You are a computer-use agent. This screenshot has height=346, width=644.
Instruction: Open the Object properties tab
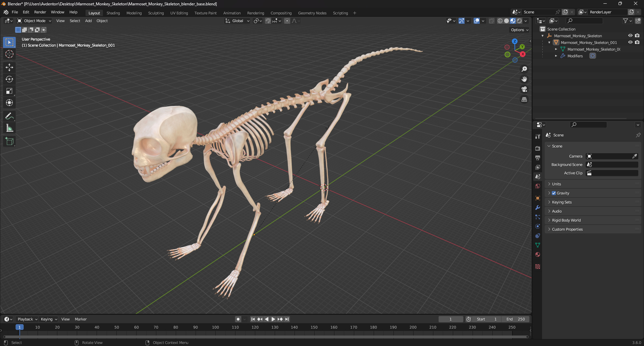point(538,198)
